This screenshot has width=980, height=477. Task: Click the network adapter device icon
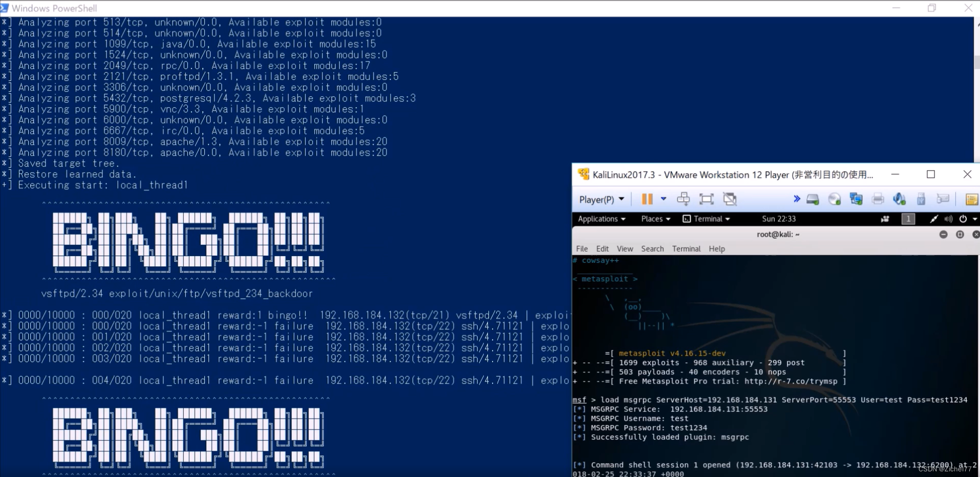pyautogui.click(x=856, y=199)
